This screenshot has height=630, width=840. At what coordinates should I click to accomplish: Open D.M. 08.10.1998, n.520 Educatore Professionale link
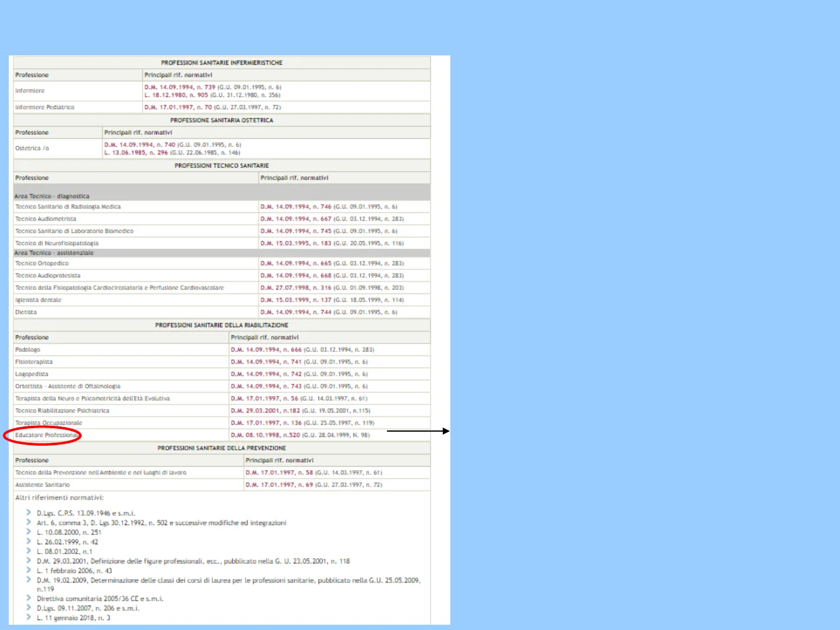pyautogui.click(x=265, y=435)
